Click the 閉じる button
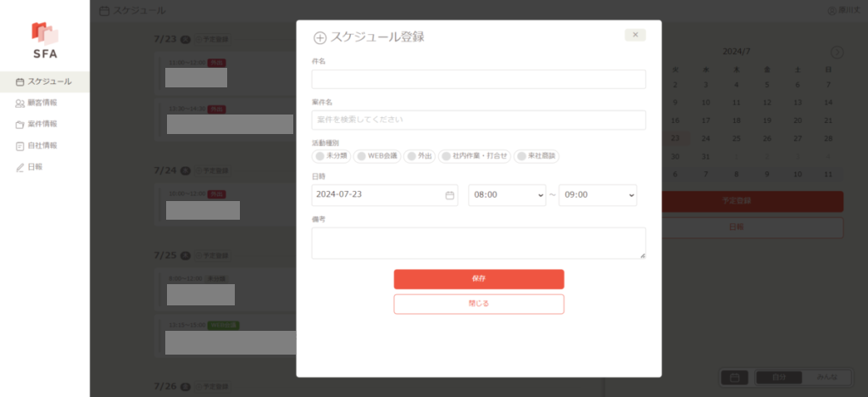This screenshot has width=868, height=397. coord(479,304)
